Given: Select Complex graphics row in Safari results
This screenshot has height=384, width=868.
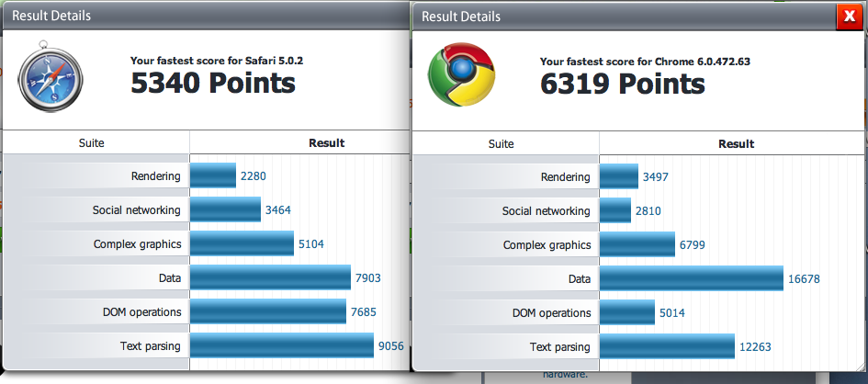Looking at the screenshot, I should [x=207, y=243].
